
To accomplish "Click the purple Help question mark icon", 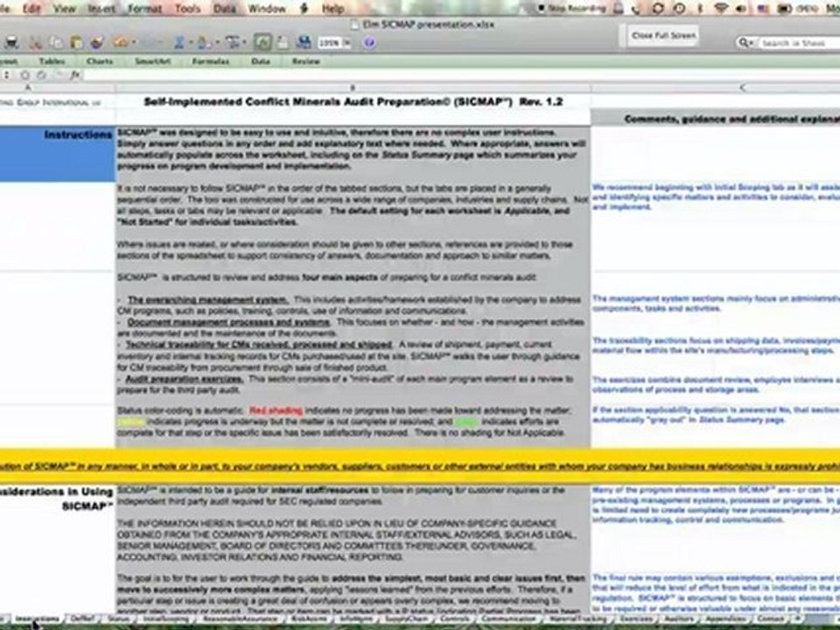I will (368, 43).
